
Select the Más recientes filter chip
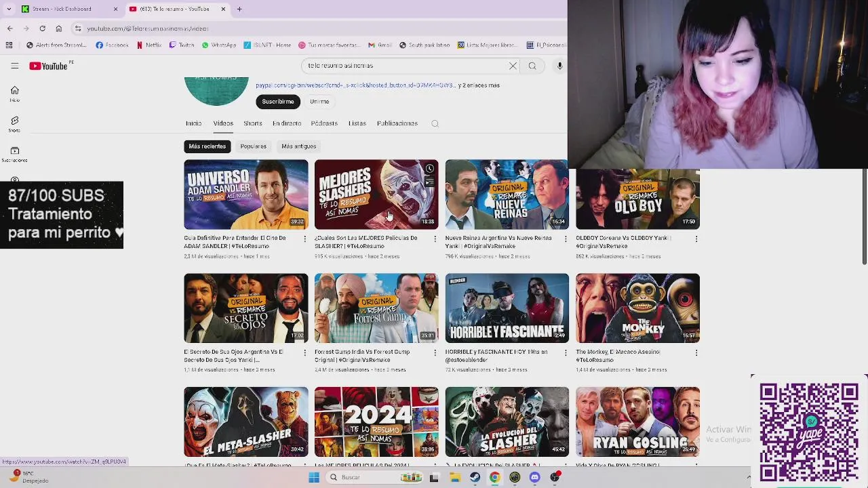[208, 146]
